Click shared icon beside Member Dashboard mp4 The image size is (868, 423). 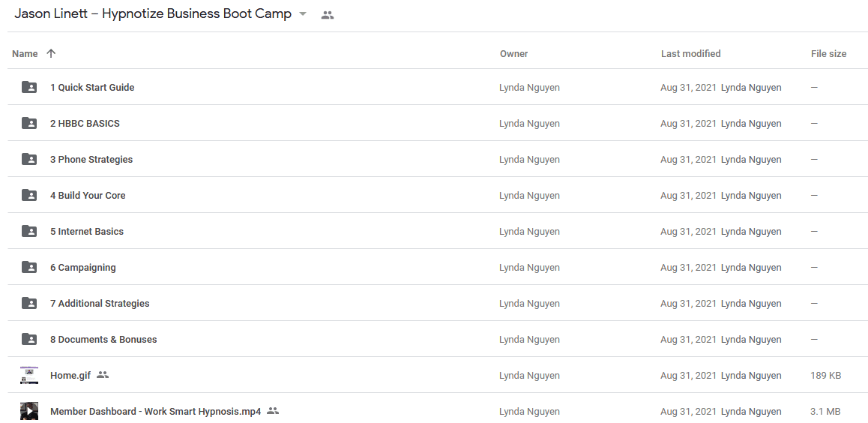click(x=273, y=411)
